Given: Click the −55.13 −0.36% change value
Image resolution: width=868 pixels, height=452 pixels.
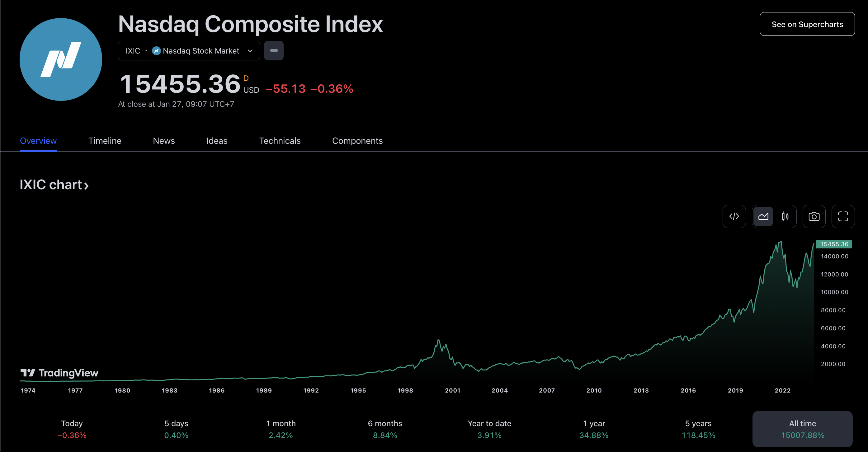Looking at the screenshot, I should pyautogui.click(x=309, y=89).
